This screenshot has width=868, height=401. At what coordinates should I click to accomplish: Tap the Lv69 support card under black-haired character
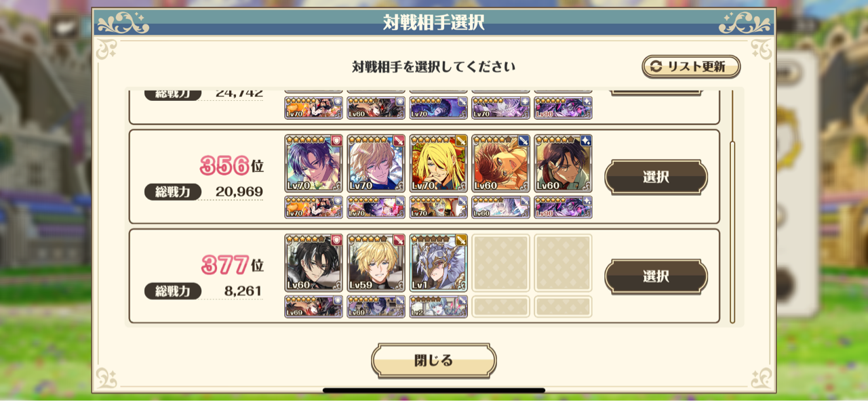click(313, 307)
